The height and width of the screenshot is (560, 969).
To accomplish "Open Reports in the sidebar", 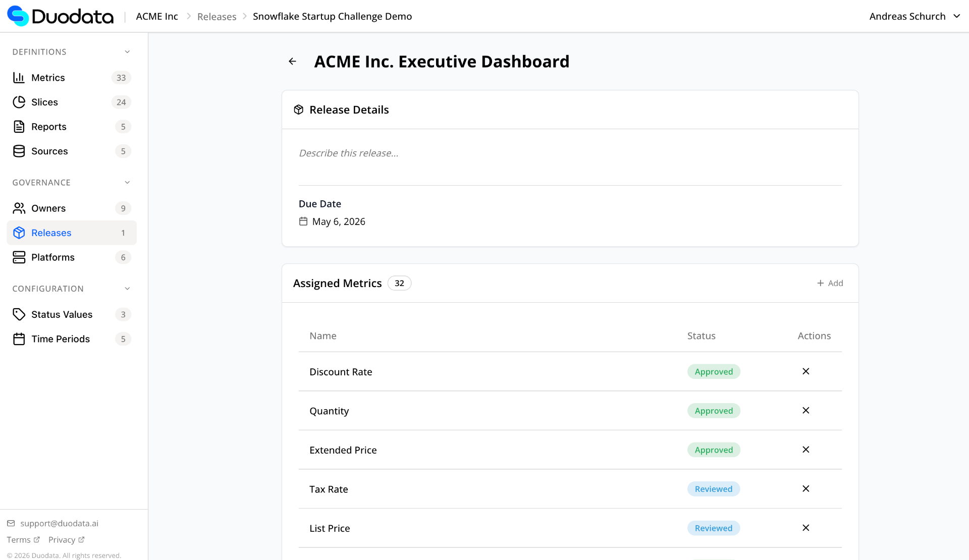I will [49, 127].
